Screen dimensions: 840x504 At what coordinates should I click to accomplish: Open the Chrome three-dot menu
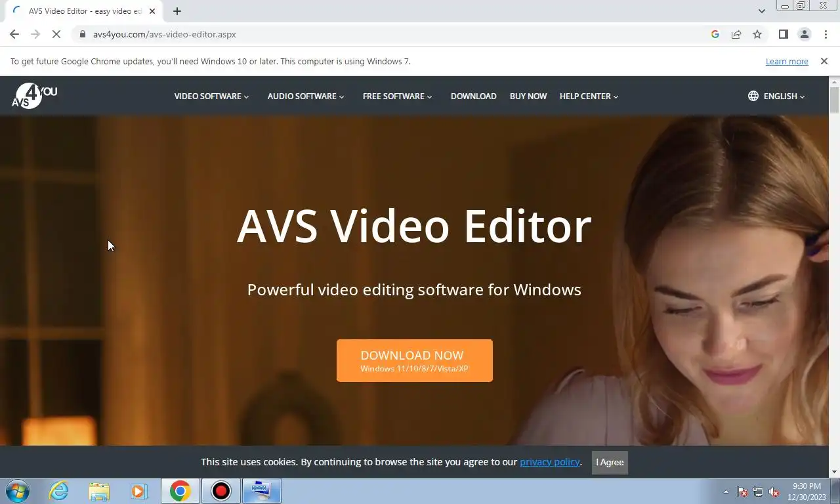(826, 34)
